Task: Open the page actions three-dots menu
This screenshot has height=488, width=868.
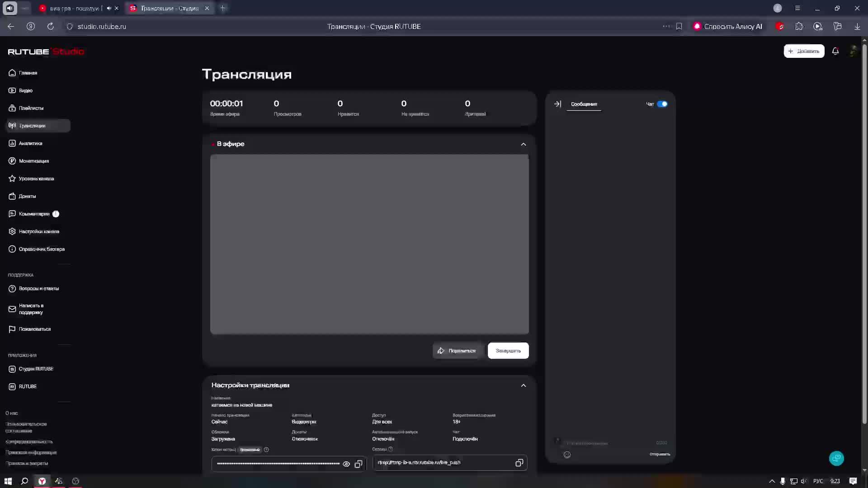Action: (x=666, y=26)
